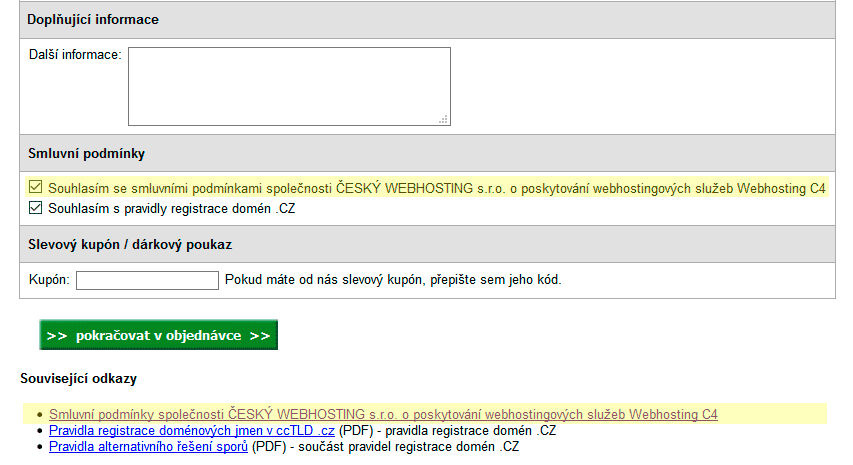
Task: Click into the Kupón code field
Action: 147,280
